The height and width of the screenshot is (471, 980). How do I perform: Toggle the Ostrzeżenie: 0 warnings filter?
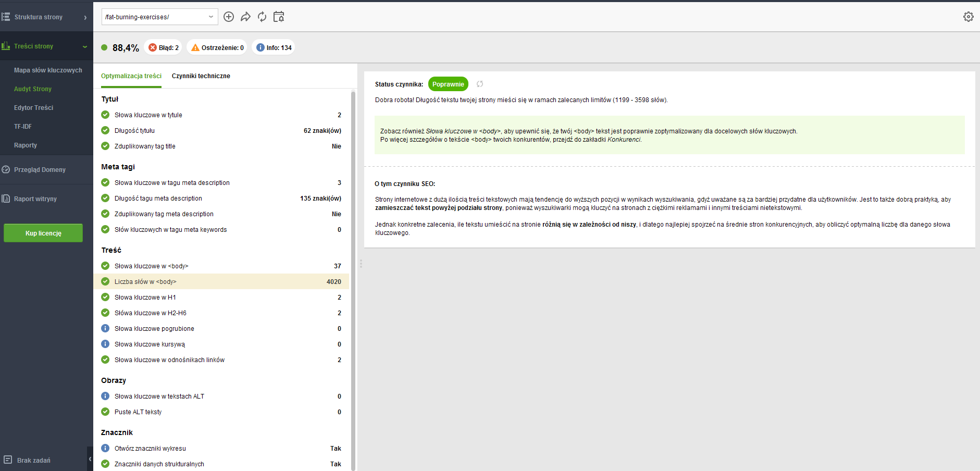coord(217,47)
